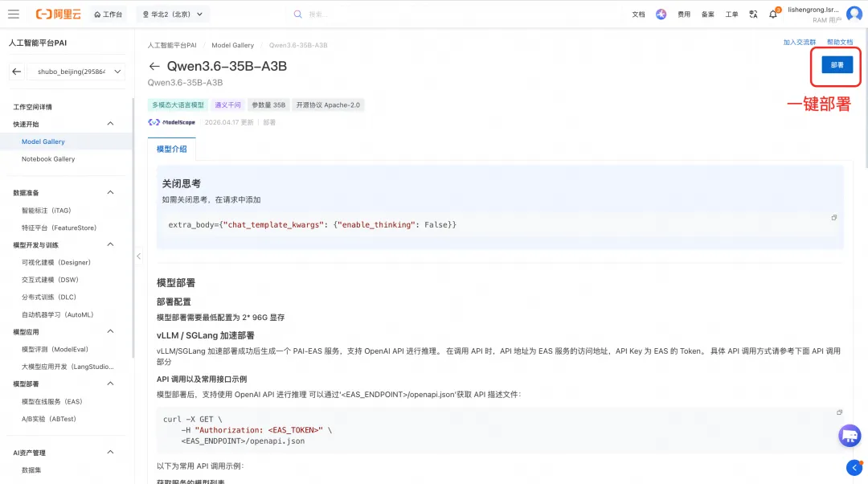The height and width of the screenshot is (484, 868).
Task: Open 大模型应用开发（LangStudio）
Action: [x=68, y=367]
